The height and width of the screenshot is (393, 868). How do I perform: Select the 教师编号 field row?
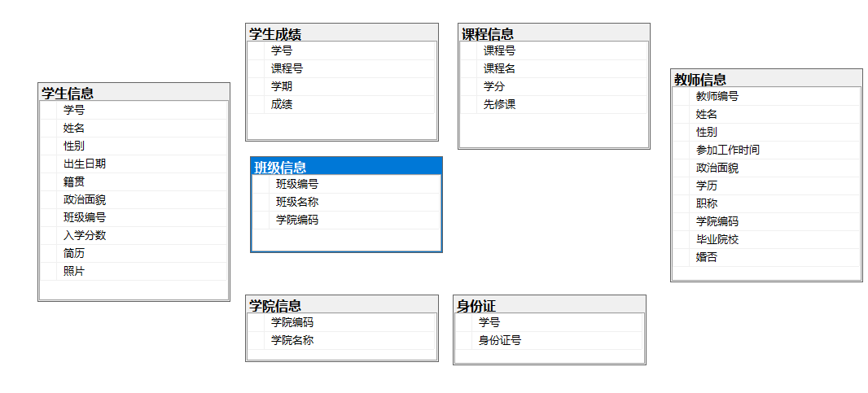coord(766,96)
